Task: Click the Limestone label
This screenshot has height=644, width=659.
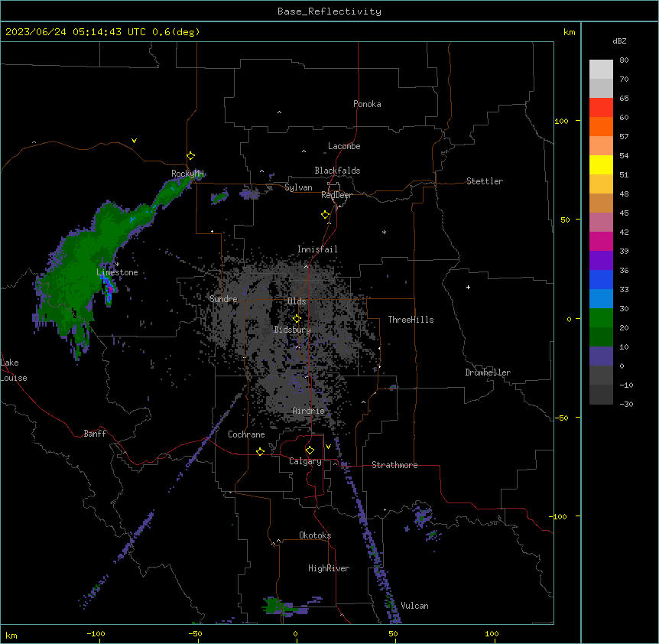Action: (117, 272)
